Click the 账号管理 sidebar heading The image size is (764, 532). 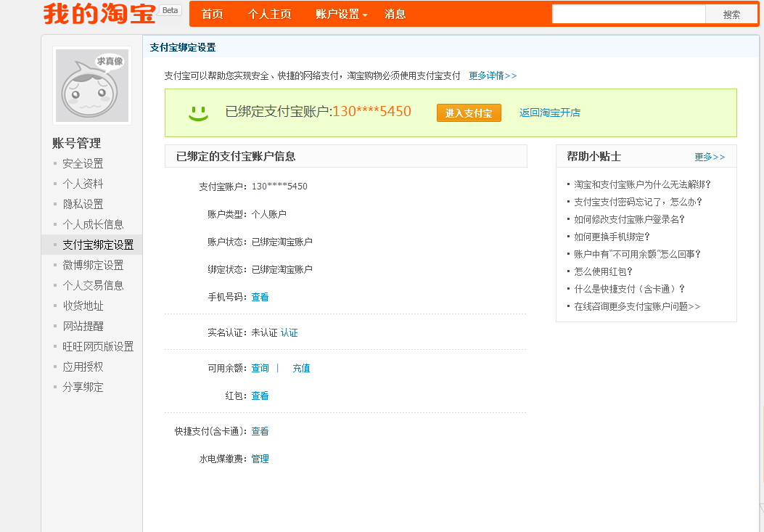click(x=76, y=144)
